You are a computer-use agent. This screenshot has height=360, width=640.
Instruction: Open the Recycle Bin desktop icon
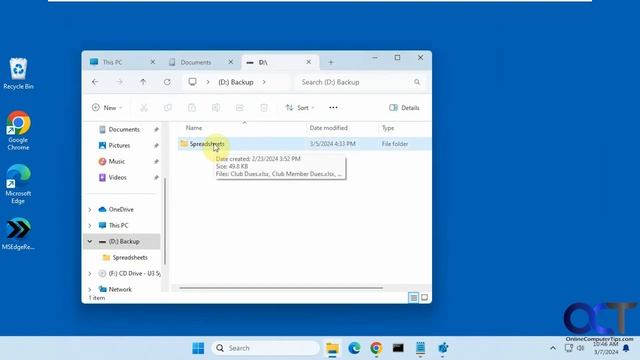18,73
